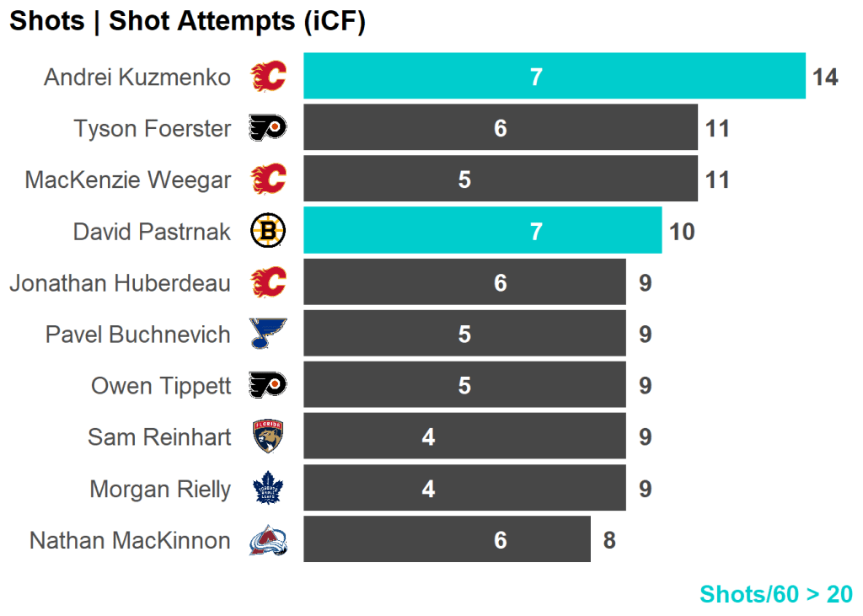Click the Flames logo beside MacKenzie Weegar
The image size is (863, 616).
268,179
